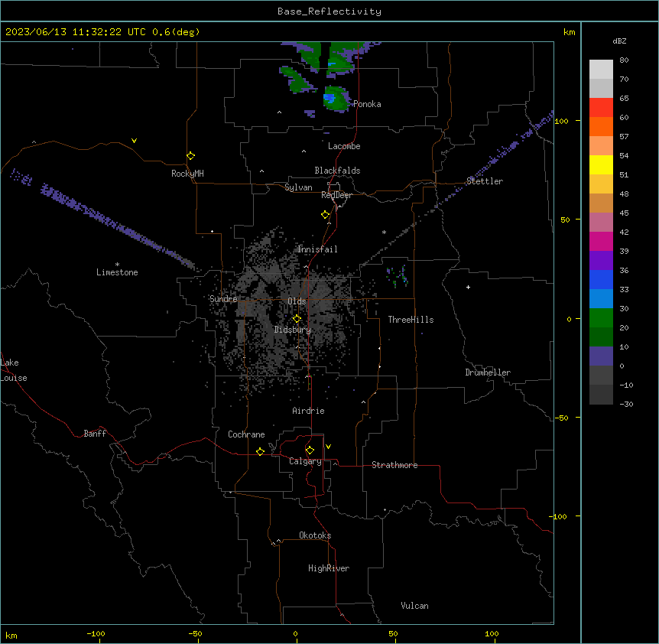Click the yellow diamond marker south of RedDeer

point(326,214)
